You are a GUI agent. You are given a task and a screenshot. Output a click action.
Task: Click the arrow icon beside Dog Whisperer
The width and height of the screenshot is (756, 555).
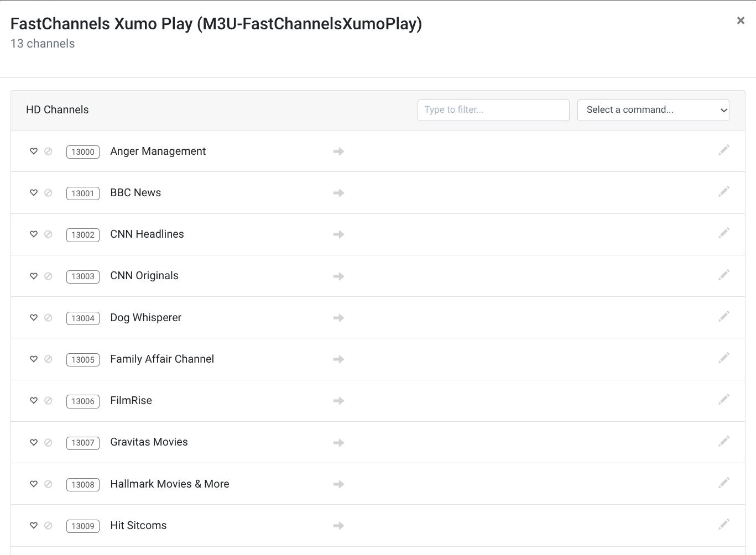click(x=338, y=318)
